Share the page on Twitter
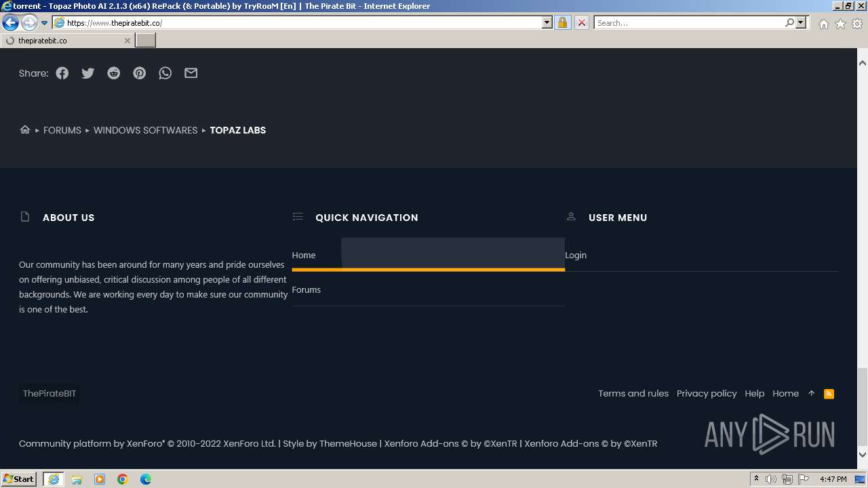The width and height of the screenshot is (868, 488). coord(88,73)
